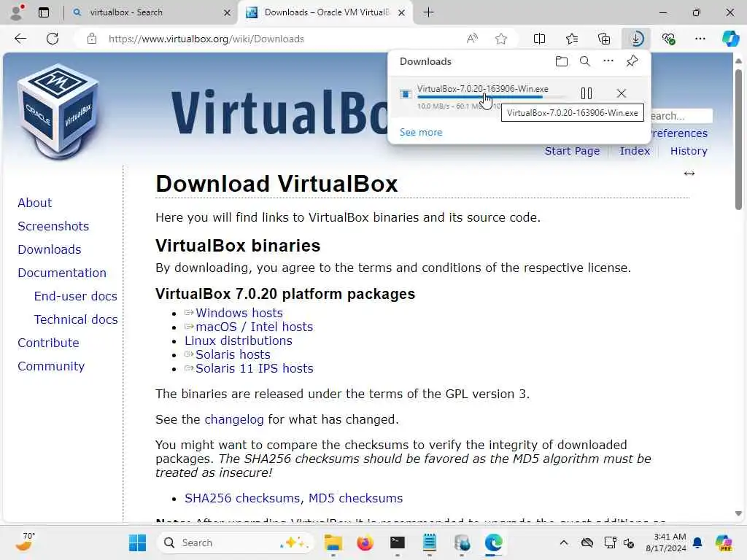
Task: Open the Community sidebar link
Action: [51, 366]
